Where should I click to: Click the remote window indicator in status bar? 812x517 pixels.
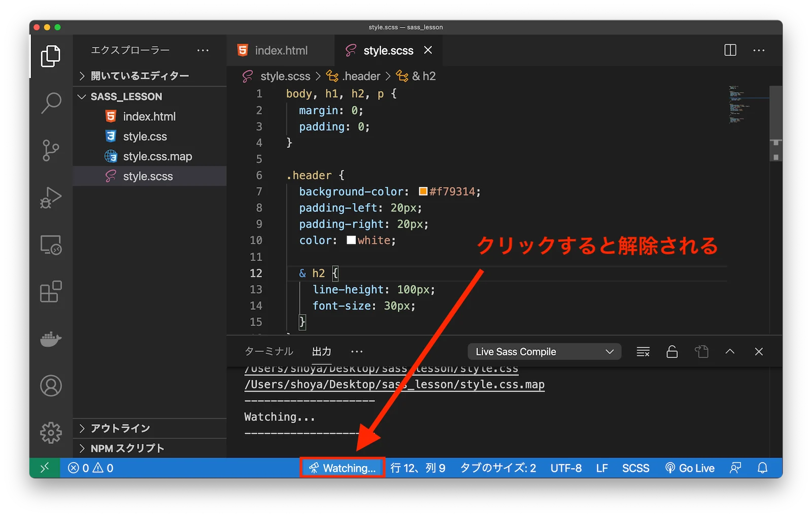tap(45, 468)
